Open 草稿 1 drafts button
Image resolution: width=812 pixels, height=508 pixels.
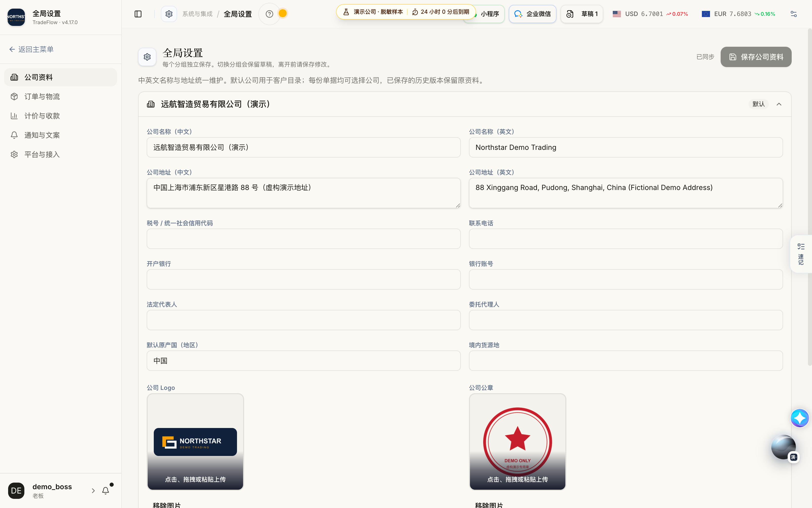pyautogui.click(x=582, y=14)
